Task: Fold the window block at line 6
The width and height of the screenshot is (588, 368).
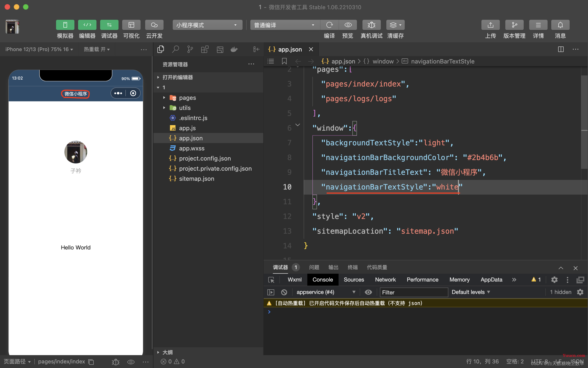Action: pos(298,125)
